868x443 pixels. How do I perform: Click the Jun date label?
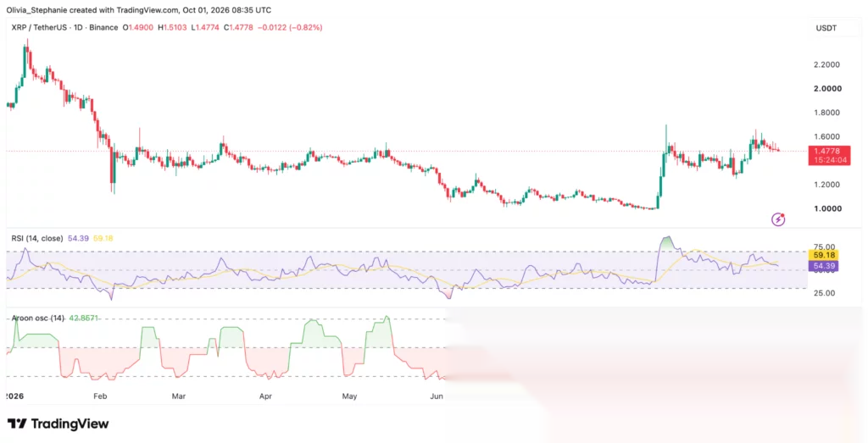click(x=437, y=396)
